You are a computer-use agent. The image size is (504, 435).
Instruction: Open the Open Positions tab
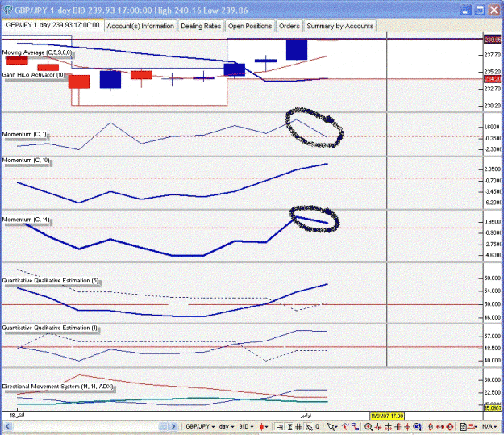coord(250,26)
